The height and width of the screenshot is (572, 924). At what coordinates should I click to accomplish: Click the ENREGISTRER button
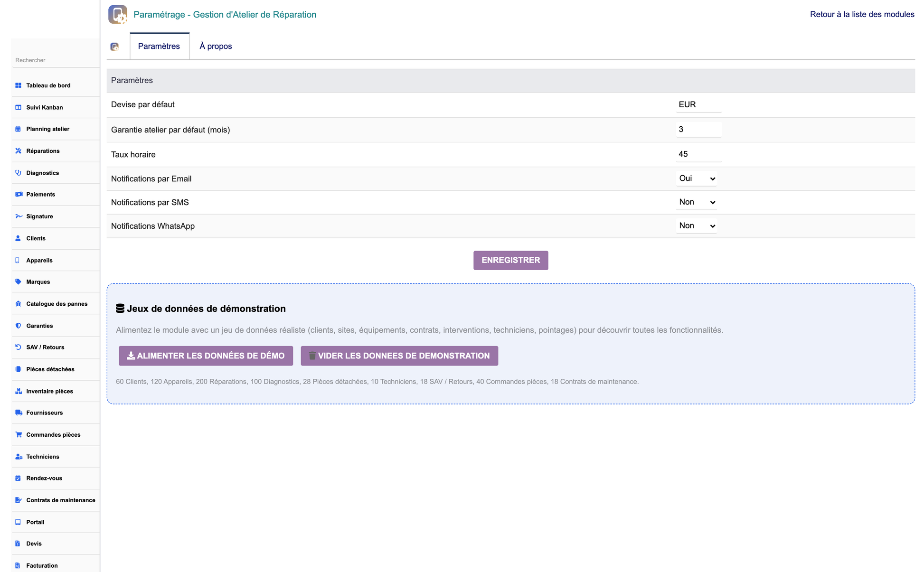(510, 260)
